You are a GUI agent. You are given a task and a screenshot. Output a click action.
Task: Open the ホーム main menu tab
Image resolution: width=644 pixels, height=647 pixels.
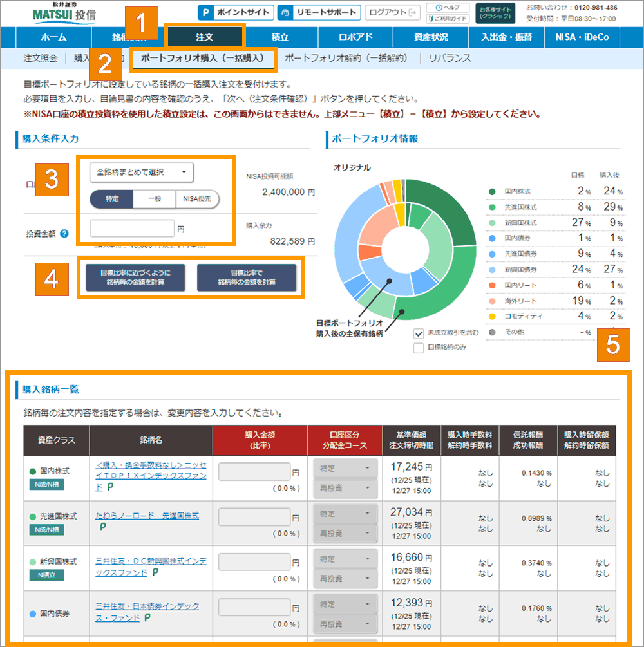pyautogui.click(x=53, y=37)
